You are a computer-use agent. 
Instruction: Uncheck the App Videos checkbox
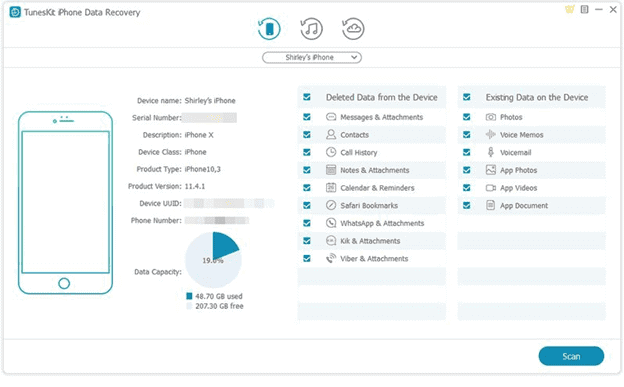coord(467,188)
